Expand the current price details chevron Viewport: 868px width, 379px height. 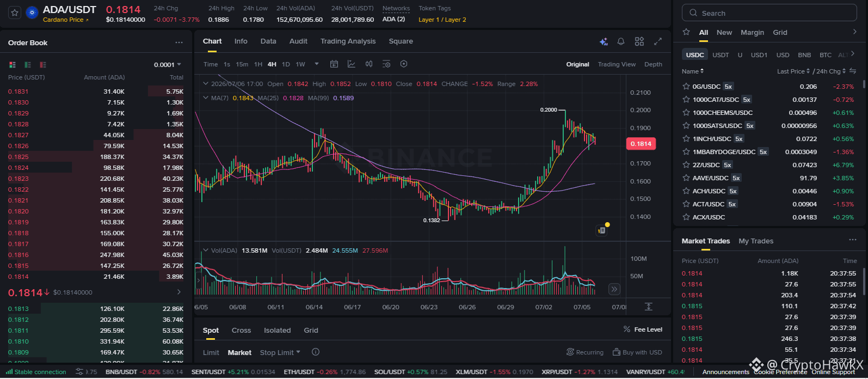pos(179,292)
